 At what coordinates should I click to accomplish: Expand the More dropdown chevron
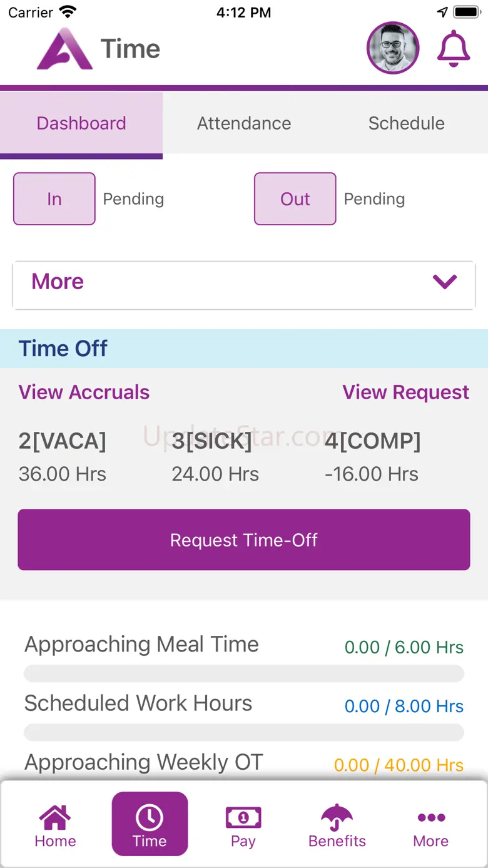click(445, 282)
